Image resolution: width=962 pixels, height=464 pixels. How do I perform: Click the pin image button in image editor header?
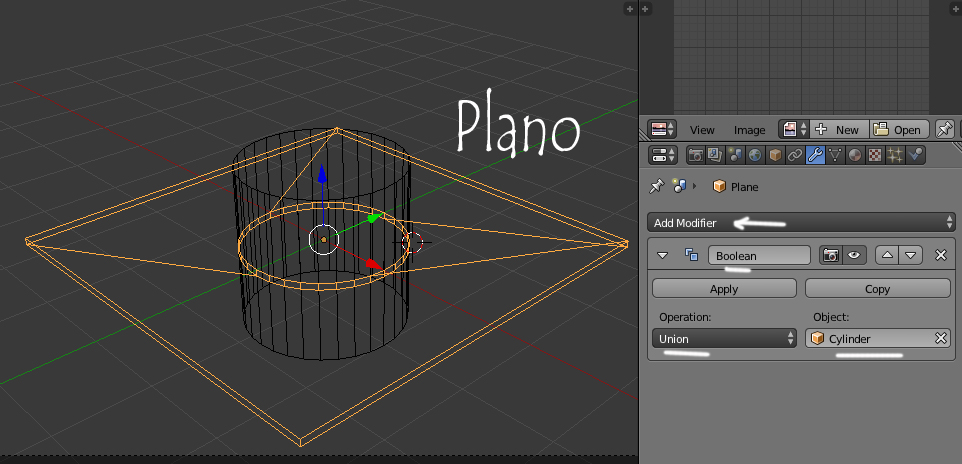click(945, 130)
